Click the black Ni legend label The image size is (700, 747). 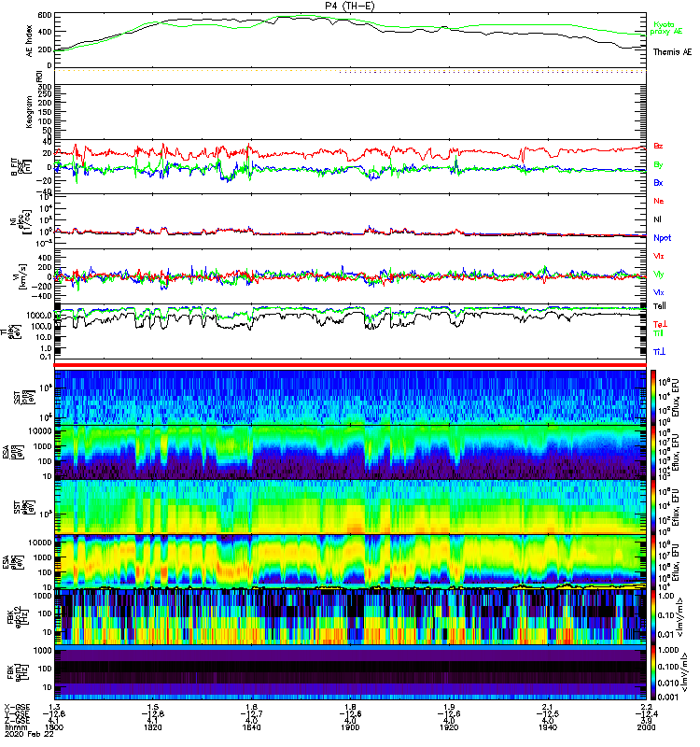coord(657,219)
